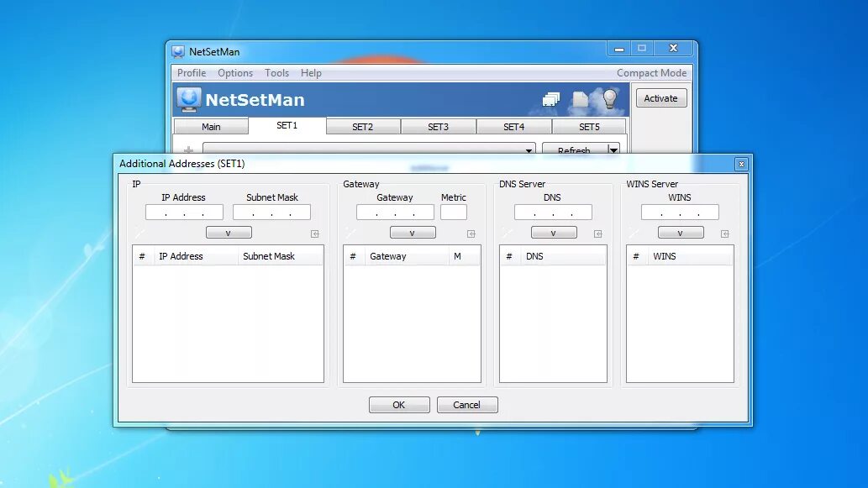Click the faded wand icon in DNS Server group
The height and width of the screenshot is (488, 868).
pyautogui.click(x=507, y=234)
